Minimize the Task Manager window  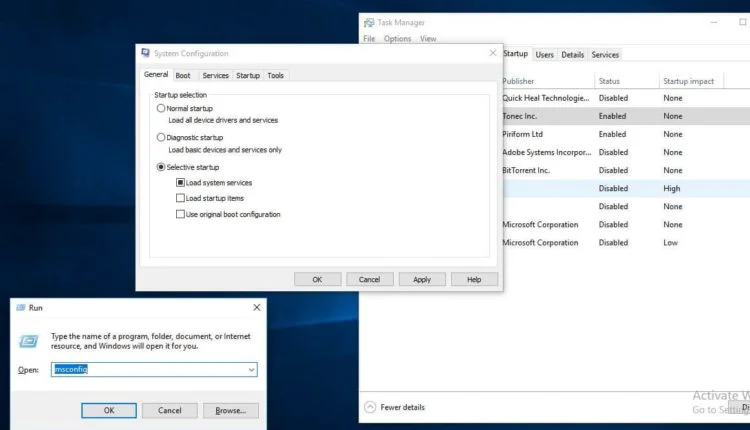pos(714,22)
